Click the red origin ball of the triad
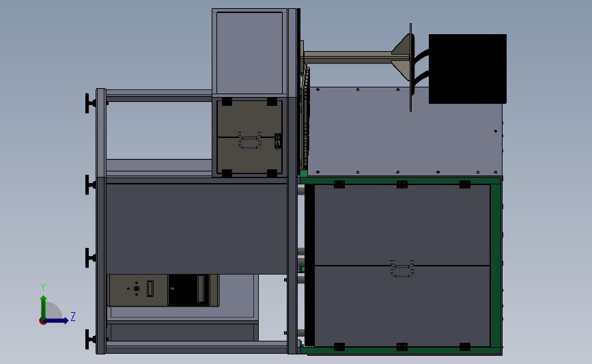This screenshot has width=592, height=364. pyautogui.click(x=42, y=322)
